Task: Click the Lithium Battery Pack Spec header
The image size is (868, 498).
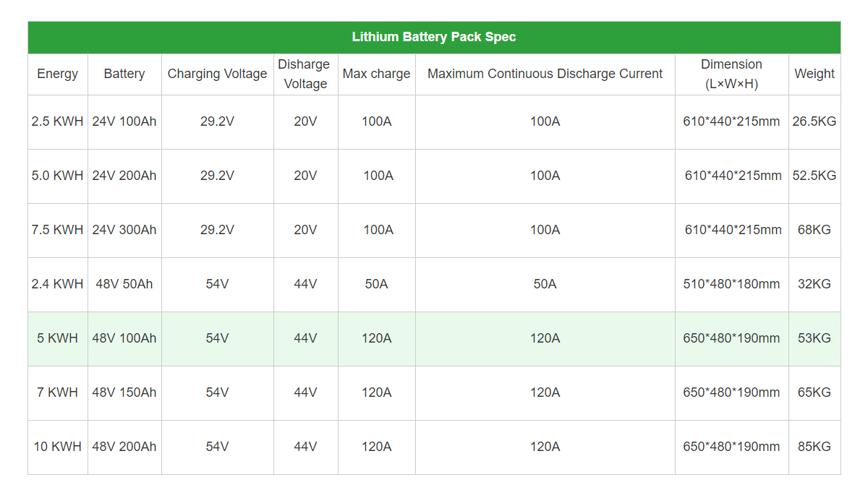Action: [434, 37]
